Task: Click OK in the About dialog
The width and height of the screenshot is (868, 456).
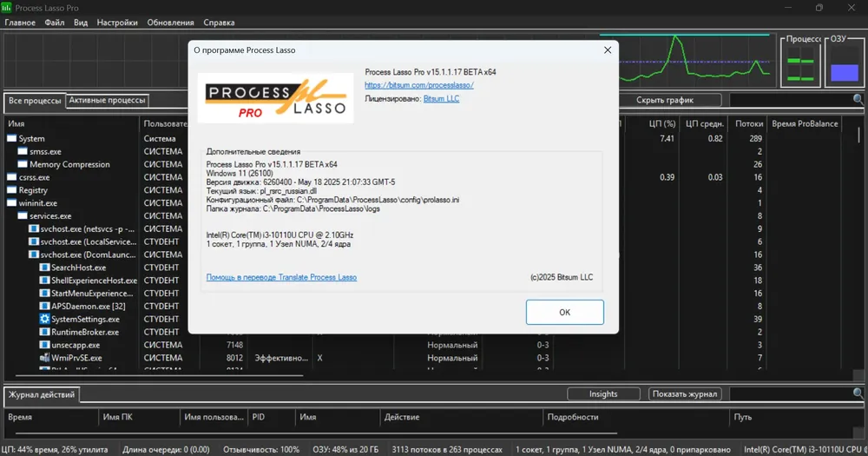Action: (565, 312)
